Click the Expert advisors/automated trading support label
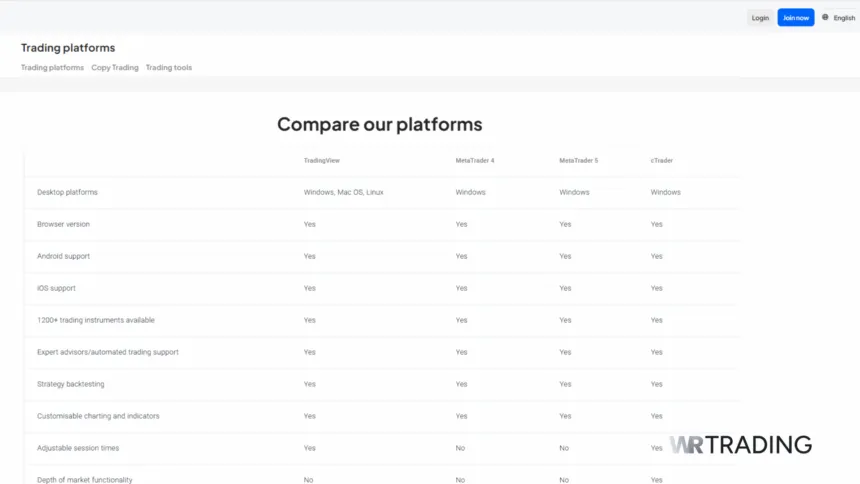 pos(108,352)
